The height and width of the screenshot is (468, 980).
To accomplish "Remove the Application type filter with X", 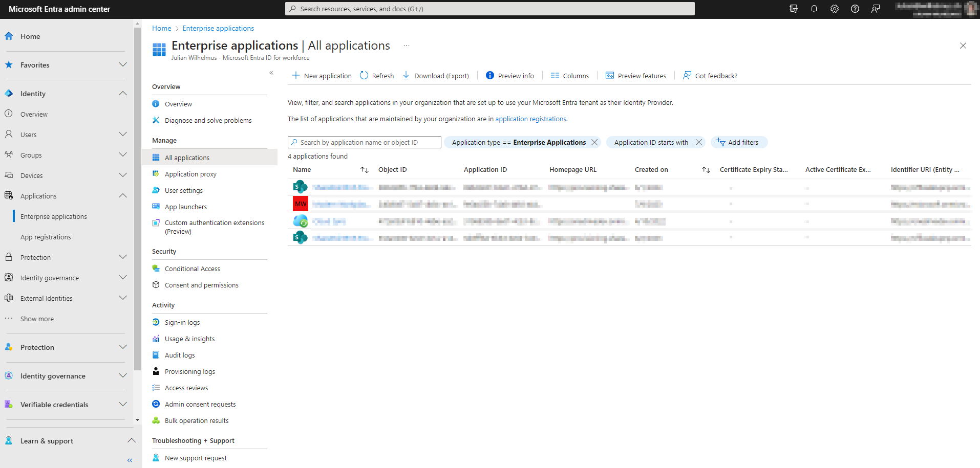I will click(594, 142).
